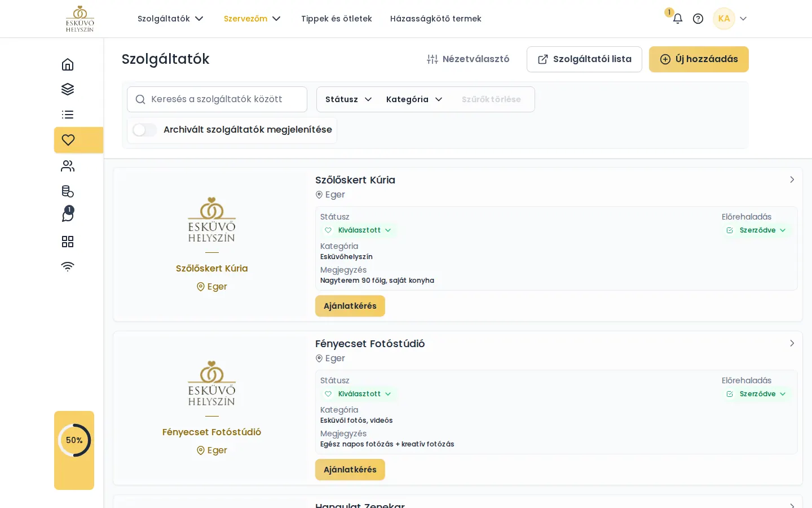812x508 pixels.
Task: Expand the Kategória filter dropdown
Action: (414, 99)
